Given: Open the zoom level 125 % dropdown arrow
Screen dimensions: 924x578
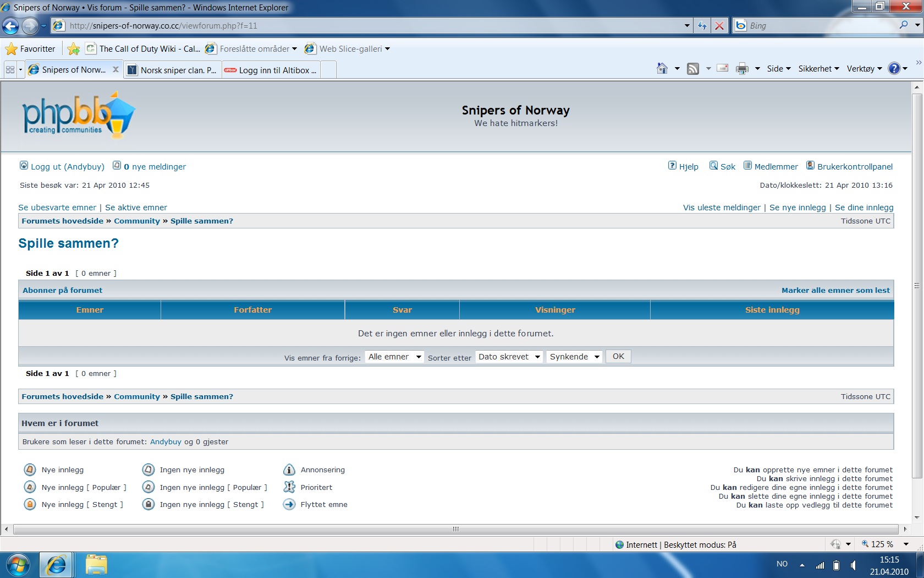Looking at the screenshot, I should (906, 544).
